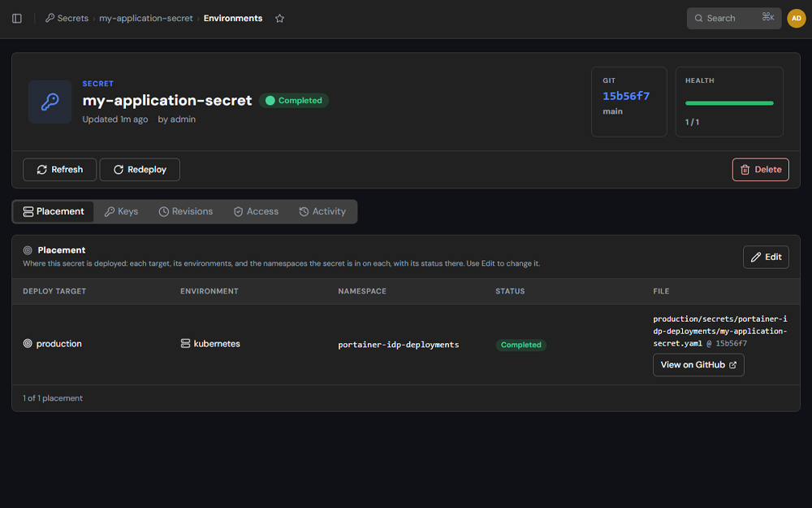The image size is (812, 508).
Task: Open git commit 15b56f7 link
Action: pos(625,96)
